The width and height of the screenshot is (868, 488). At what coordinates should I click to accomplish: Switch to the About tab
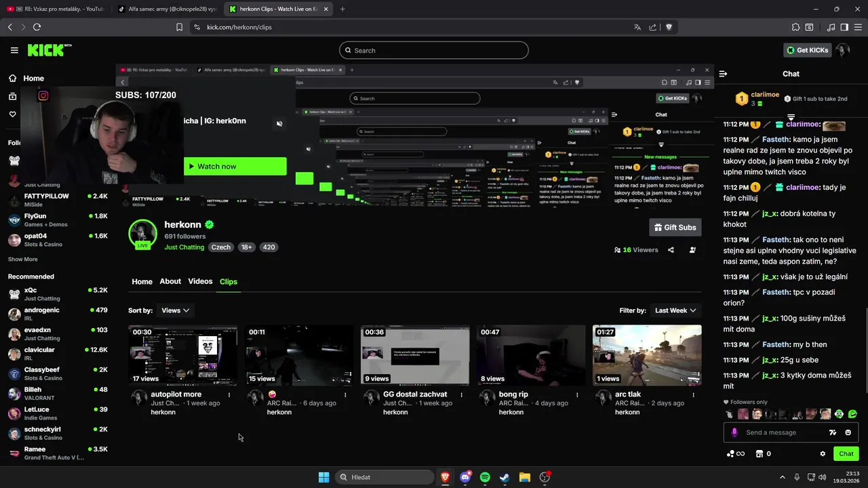click(170, 282)
